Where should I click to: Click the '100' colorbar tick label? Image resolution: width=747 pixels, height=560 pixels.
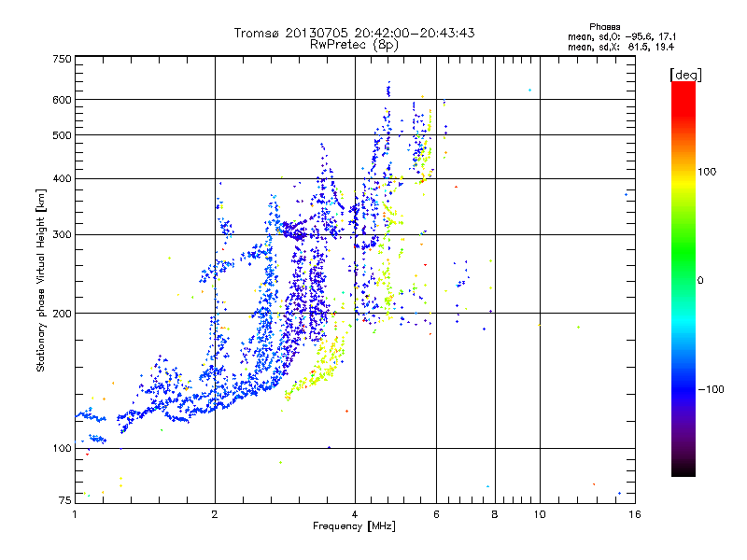pyautogui.click(x=707, y=172)
